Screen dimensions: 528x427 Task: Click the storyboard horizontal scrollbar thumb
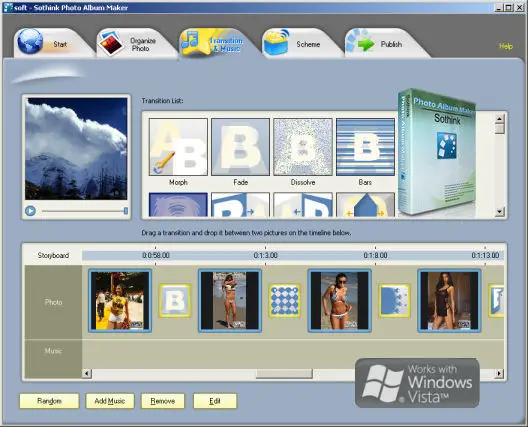click(284, 373)
